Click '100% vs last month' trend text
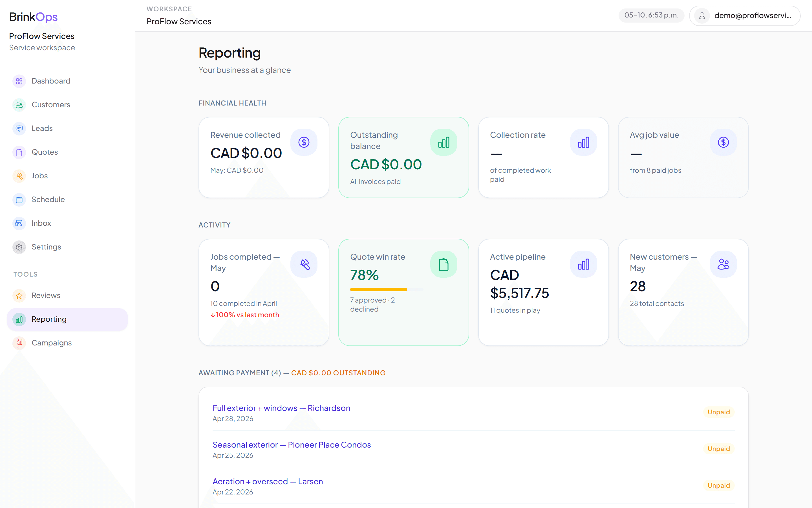This screenshot has width=812, height=508. pyautogui.click(x=247, y=315)
